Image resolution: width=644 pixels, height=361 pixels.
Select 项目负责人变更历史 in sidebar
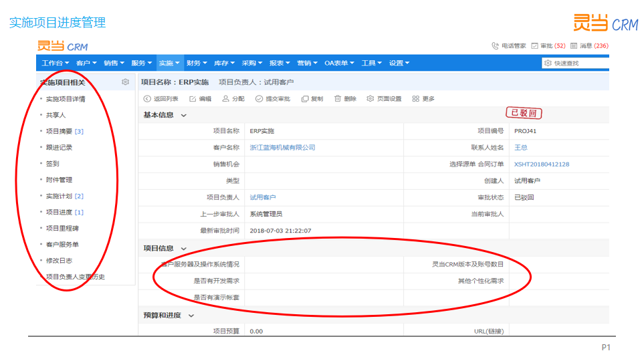(76, 277)
